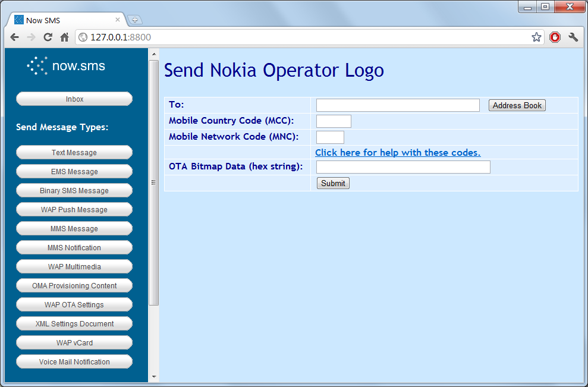Open MMS Notification form
The image size is (588, 387).
(x=74, y=248)
